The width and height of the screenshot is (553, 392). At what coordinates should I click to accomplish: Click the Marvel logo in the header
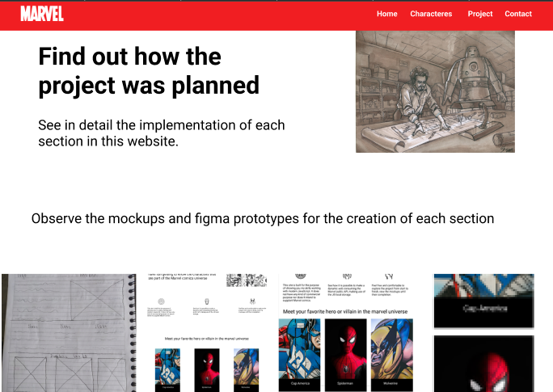[42, 14]
